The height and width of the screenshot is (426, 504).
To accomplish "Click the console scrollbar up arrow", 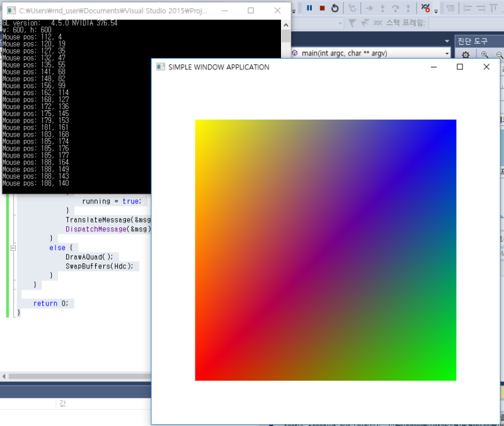I will click(285, 24).
